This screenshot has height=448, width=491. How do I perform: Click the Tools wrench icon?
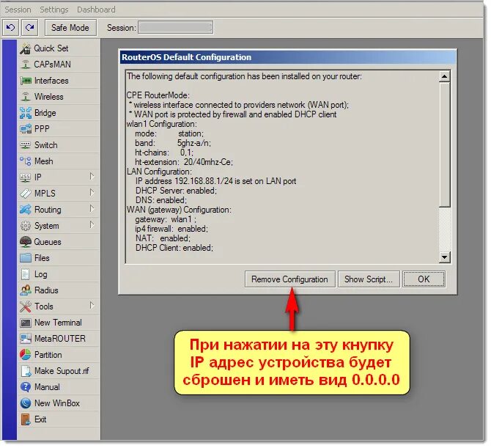point(26,306)
